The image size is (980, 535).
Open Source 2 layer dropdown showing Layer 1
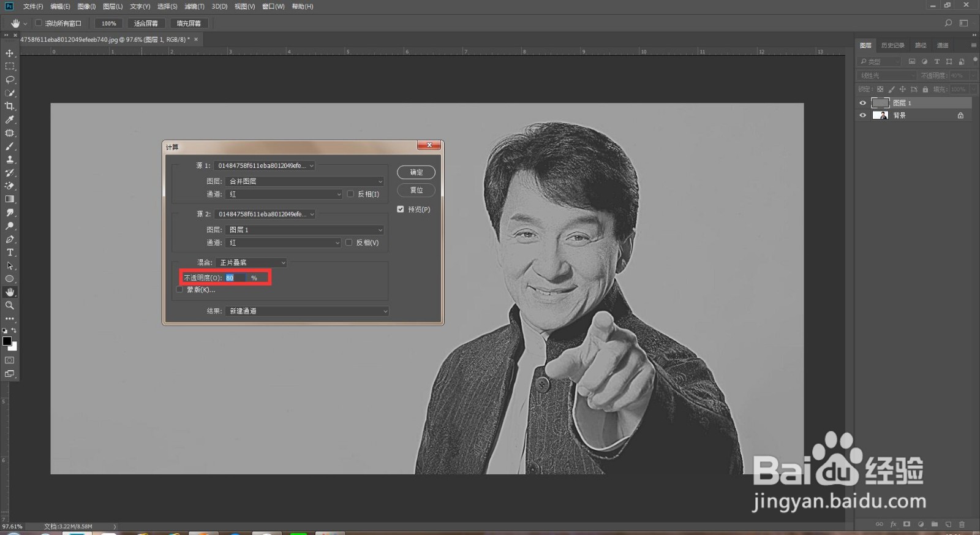coord(305,230)
